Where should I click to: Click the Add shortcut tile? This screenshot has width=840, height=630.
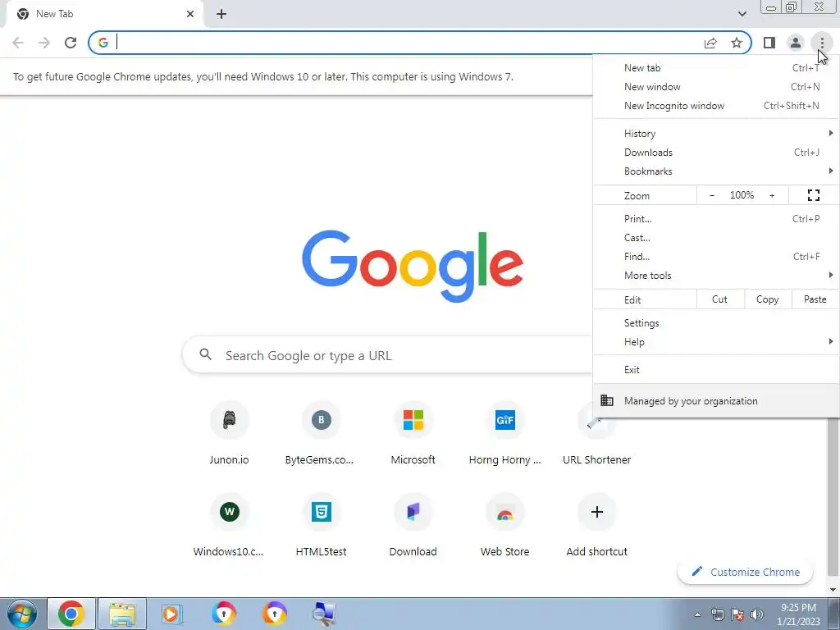(x=597, y=526)
